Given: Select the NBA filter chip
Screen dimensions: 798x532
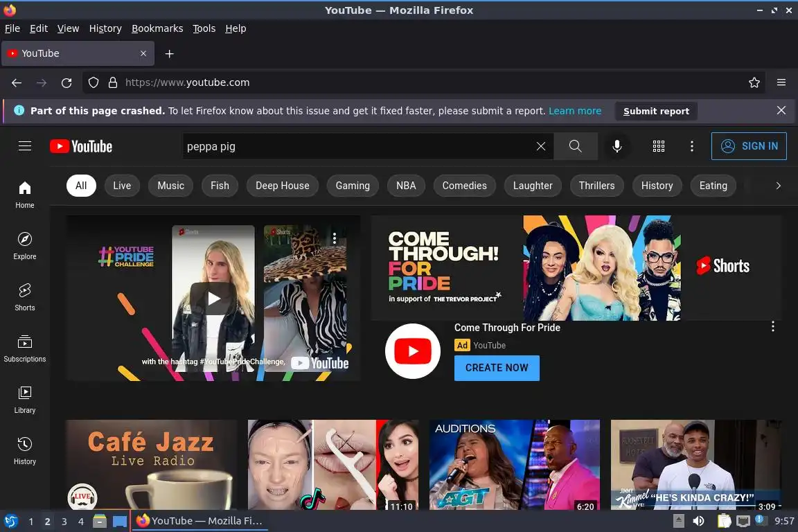Looking at the screenshot, I should click(x=406, y=186).
